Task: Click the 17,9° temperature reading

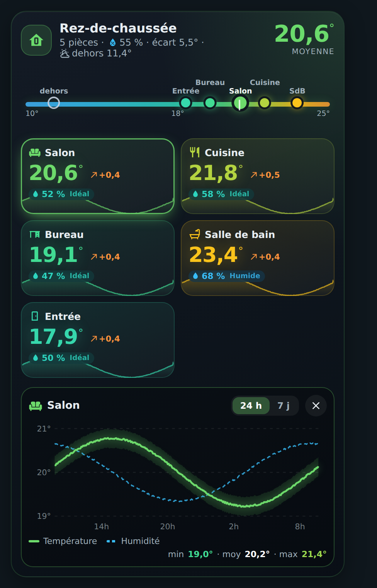Action: [56, 337]
